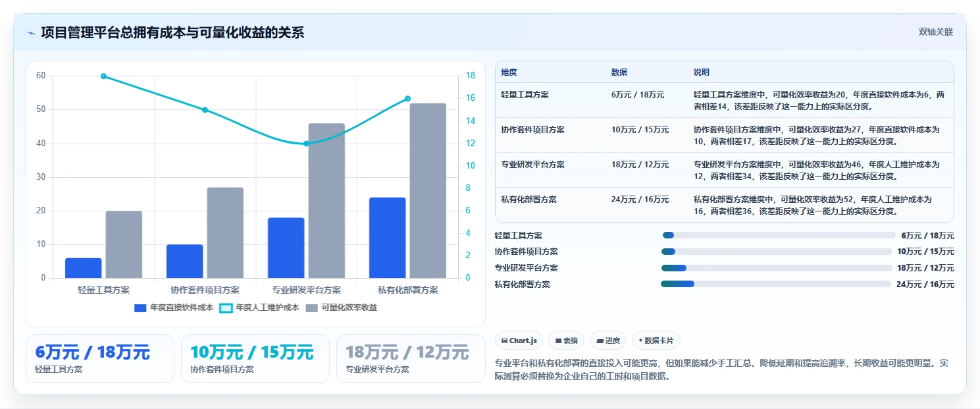Click progress bar for 专业研发平台方案
The width and height of the screenshot is (980, 409).
click(x=777, y=268)
